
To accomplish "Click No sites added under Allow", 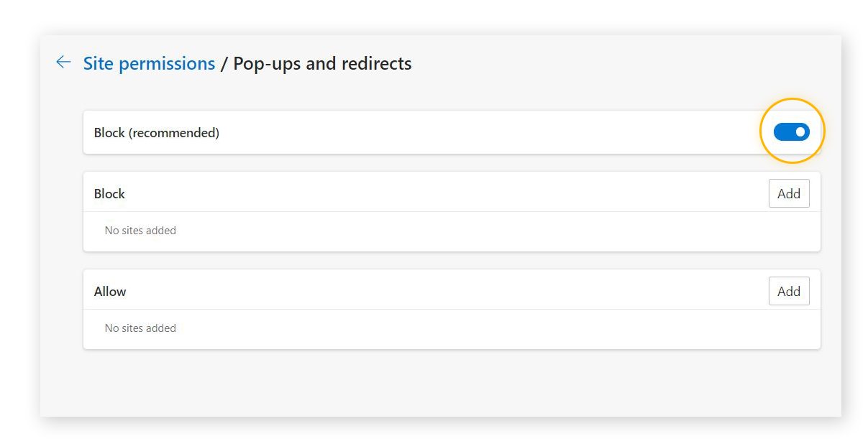I will (140, 328).
